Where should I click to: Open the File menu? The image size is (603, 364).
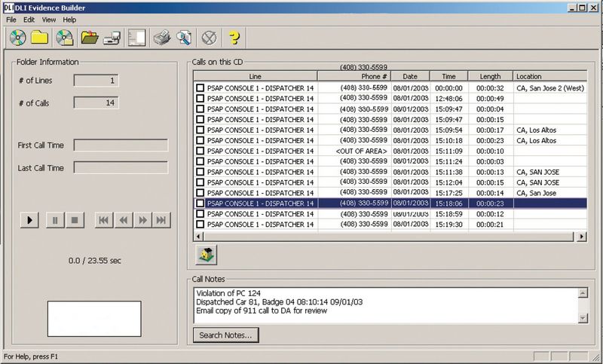coord(11,19)
